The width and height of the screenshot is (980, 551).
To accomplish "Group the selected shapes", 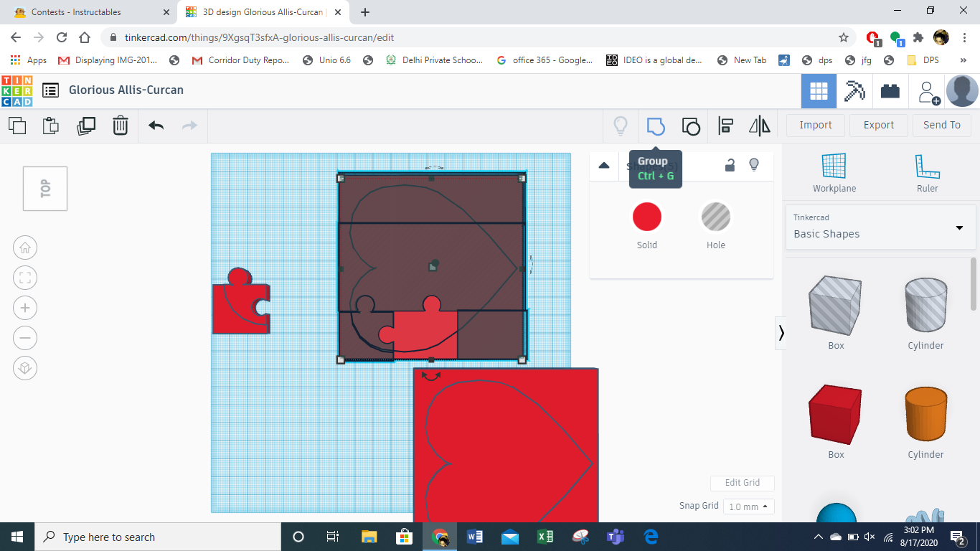I will point(656,126).
